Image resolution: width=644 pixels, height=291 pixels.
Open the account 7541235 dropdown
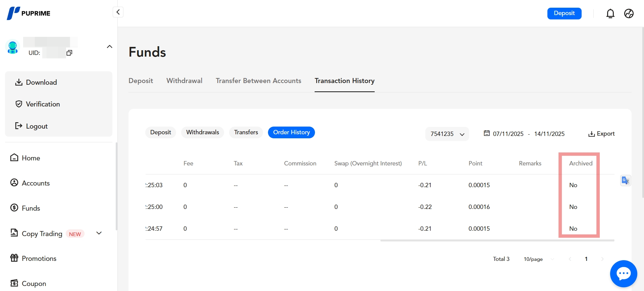click(447, 134)
